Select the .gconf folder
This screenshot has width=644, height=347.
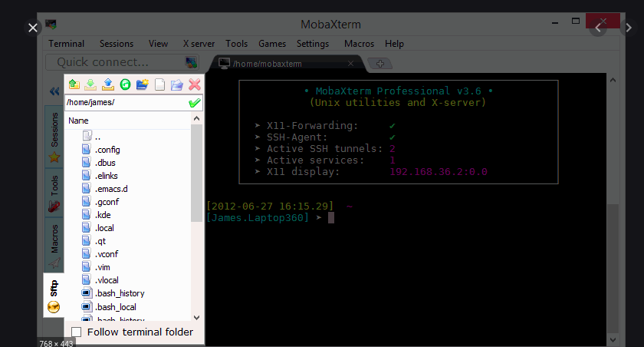pyautogui.click(x=100, y=202)
